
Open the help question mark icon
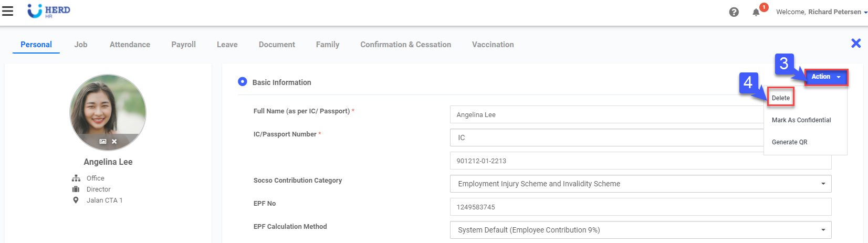(734, 12)
